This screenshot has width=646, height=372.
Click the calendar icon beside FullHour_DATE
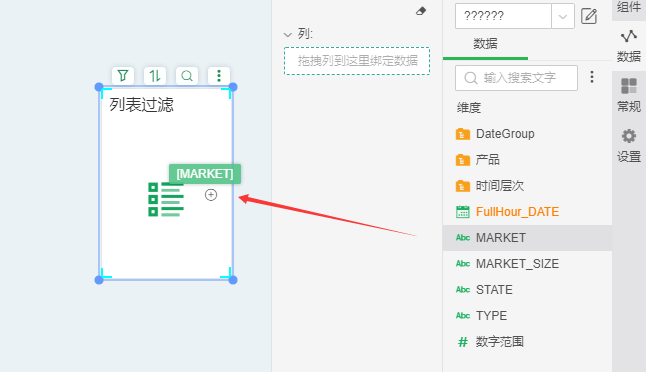coord(463,212)
